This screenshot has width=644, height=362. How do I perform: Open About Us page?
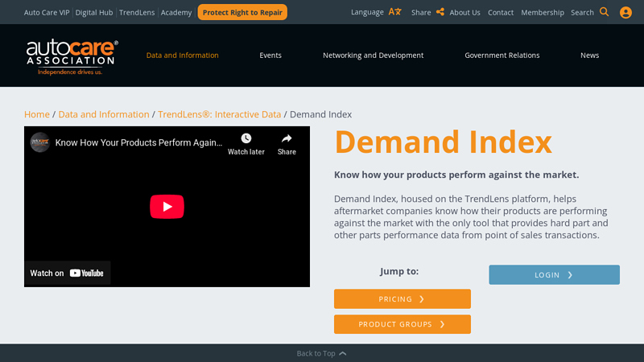tap(464, 12)
